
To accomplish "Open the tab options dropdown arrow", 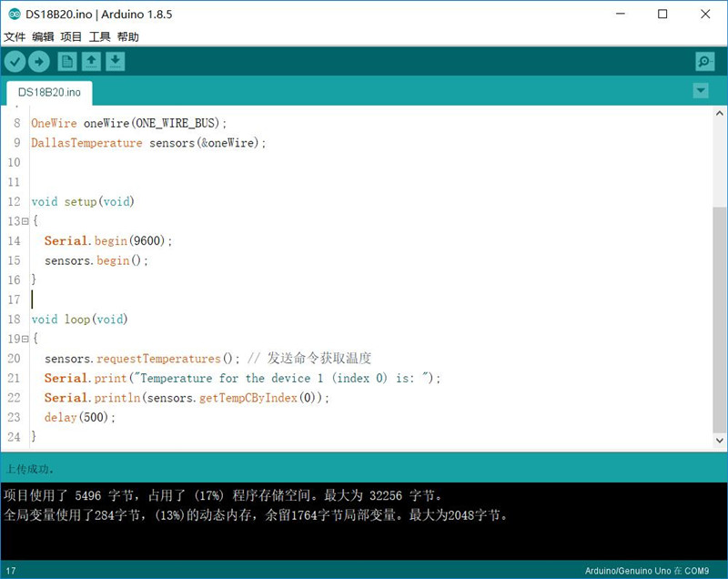I will point(701,91).
